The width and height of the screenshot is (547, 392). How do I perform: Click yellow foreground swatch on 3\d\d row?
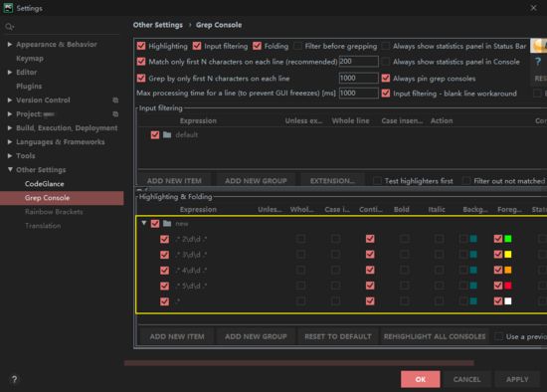tap(508, 254)
